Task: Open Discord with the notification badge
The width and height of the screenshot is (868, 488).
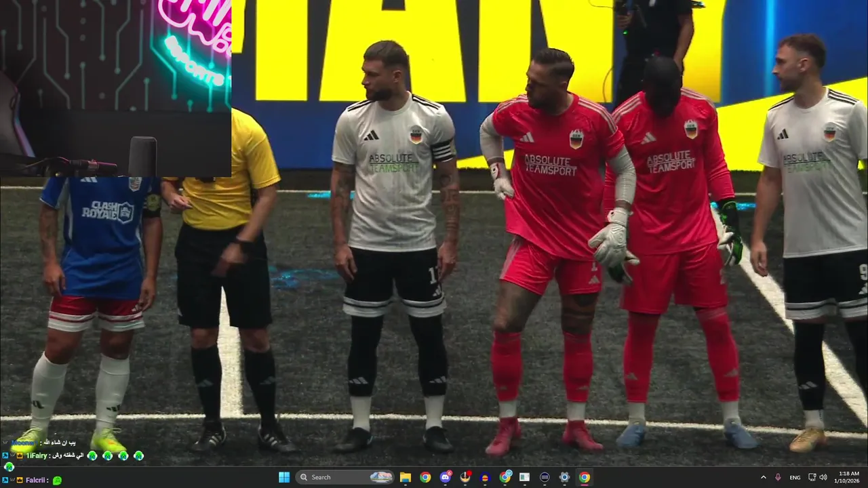Action: point(446,477)
